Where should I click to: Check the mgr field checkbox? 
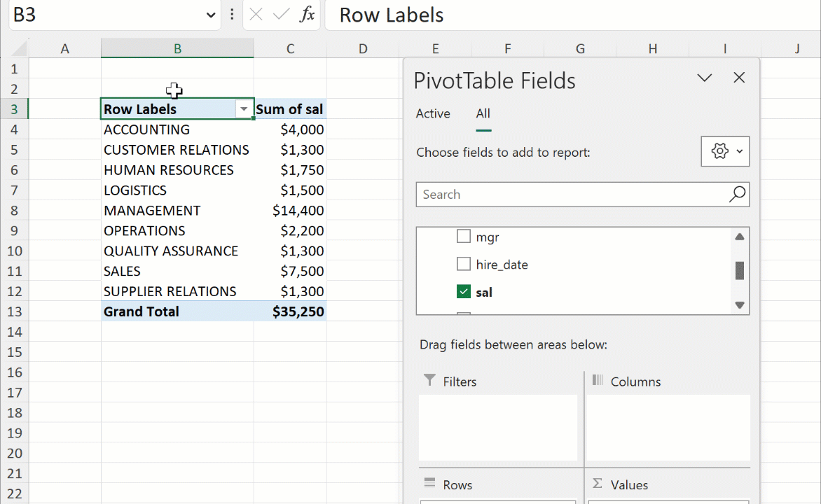click(463, 237)
